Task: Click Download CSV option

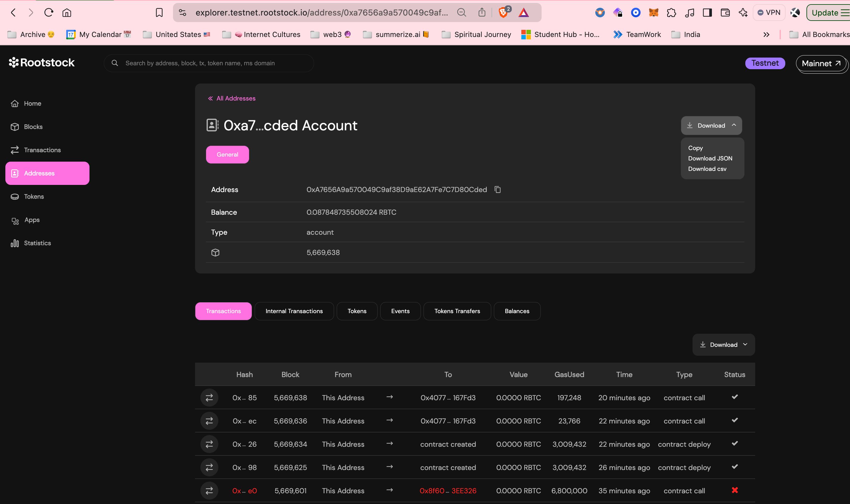Action: click(707, 168)
